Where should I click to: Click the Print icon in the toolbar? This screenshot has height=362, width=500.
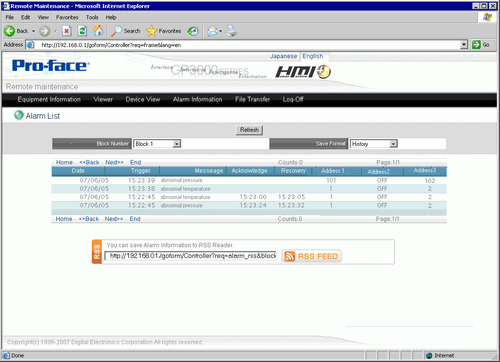point(231,31)
